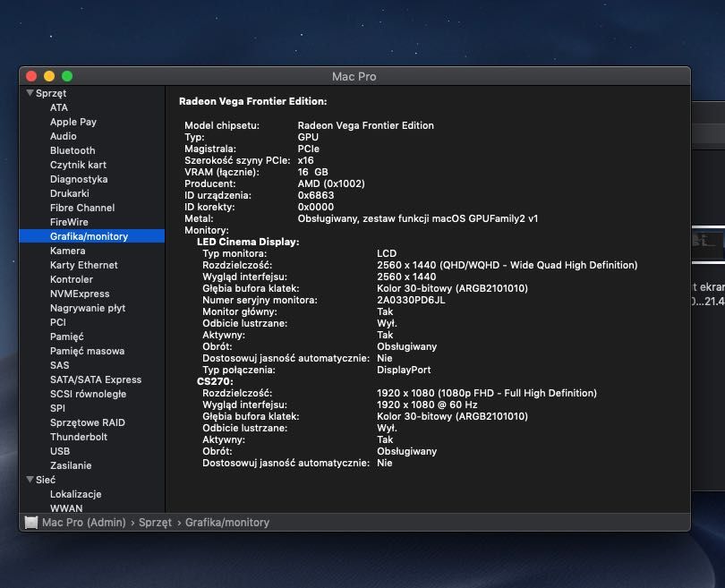725x588 pixels.
Task: Select ATA in the sidebar
Action: point(59,107)
